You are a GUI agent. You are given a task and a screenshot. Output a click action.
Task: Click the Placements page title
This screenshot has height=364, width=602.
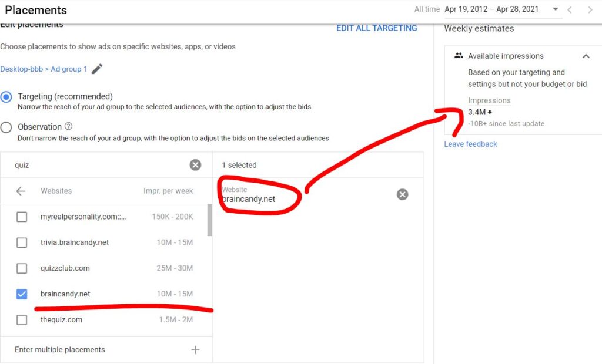(36, 10)
